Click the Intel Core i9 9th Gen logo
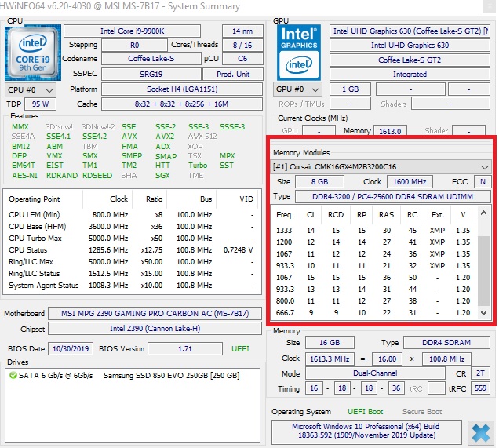The width and height of the screenshot is (499, 448). tap(33, 53)
